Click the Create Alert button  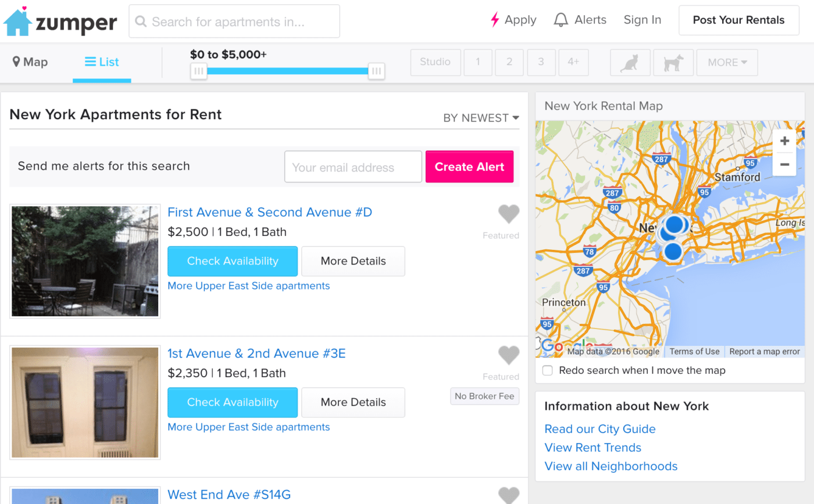(x=469, y=167)
